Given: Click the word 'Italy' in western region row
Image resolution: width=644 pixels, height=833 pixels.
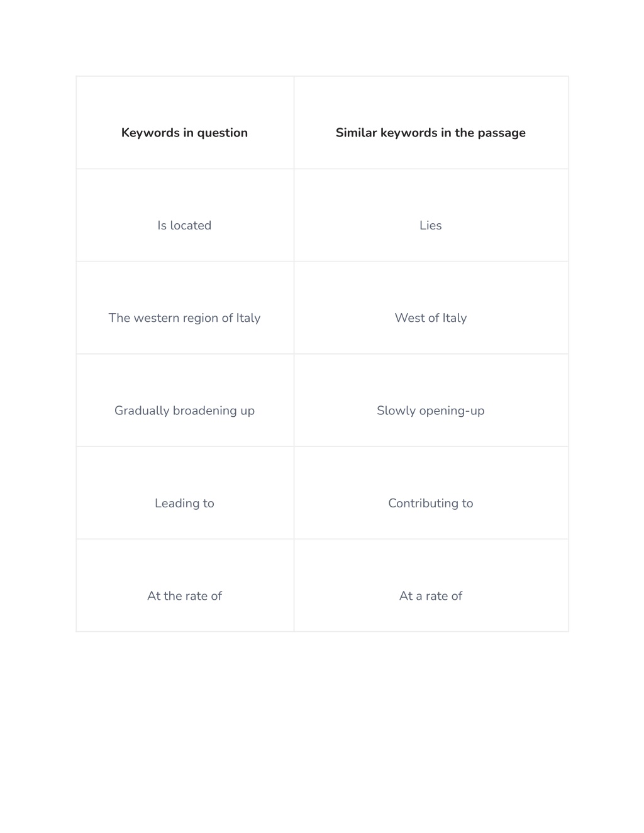Looking at the screenshot, I should pyautogui.click(x=248, y=318).
